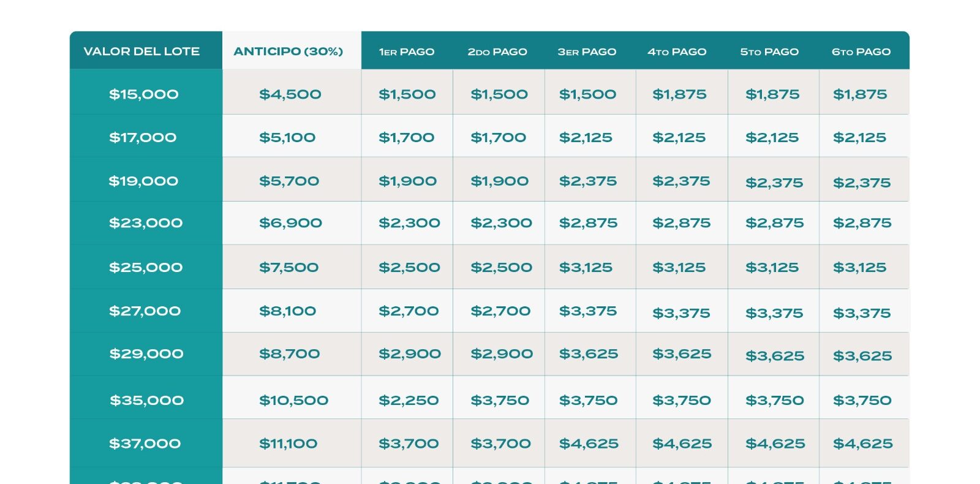Select the $4,500 anticipo cell

[292, 92]
